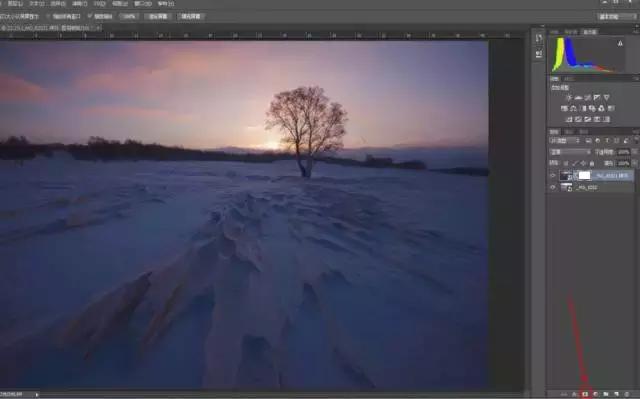Open the workspace switcher dropdown
The width and height of the screenshot is (640, 399).
click(x=618, y=17)
